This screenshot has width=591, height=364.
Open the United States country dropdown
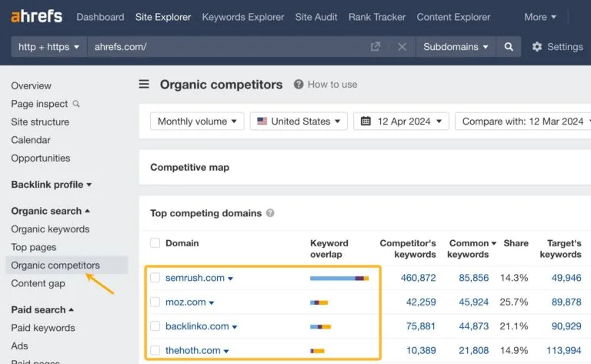pos(299,122)
